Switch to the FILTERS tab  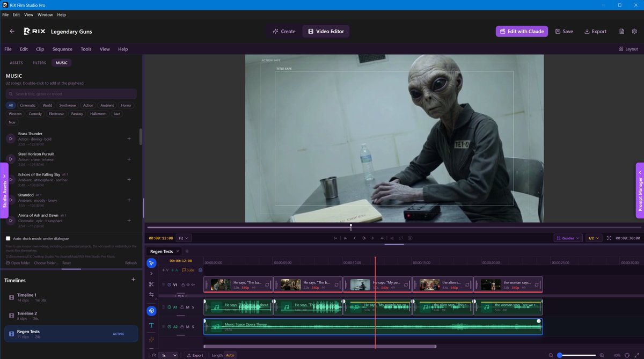point(39,63)
